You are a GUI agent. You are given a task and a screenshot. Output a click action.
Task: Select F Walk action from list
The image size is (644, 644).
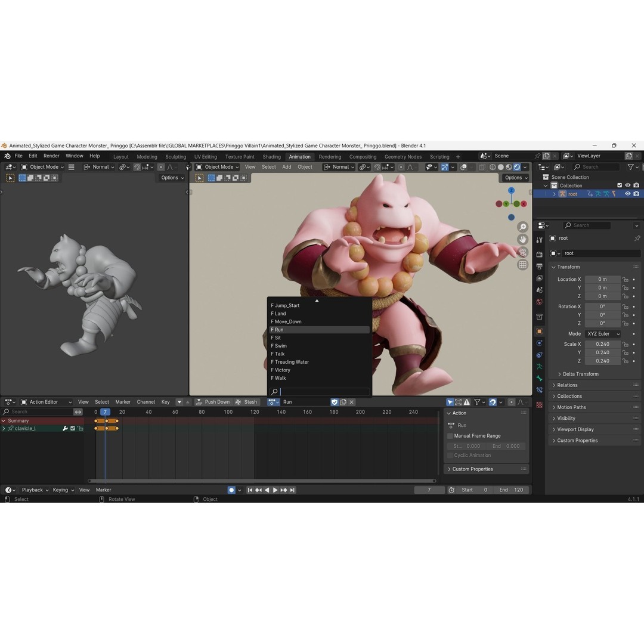[319, 378]
